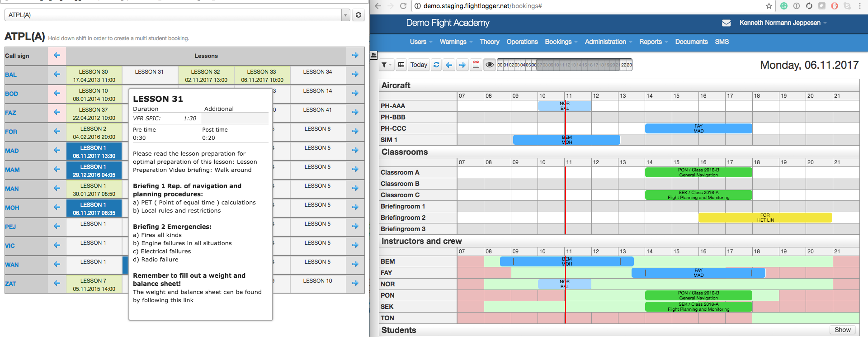This screenshot has width=868, height=337.
Task: Click left arrow in WAN row
Action: (57, 264)
